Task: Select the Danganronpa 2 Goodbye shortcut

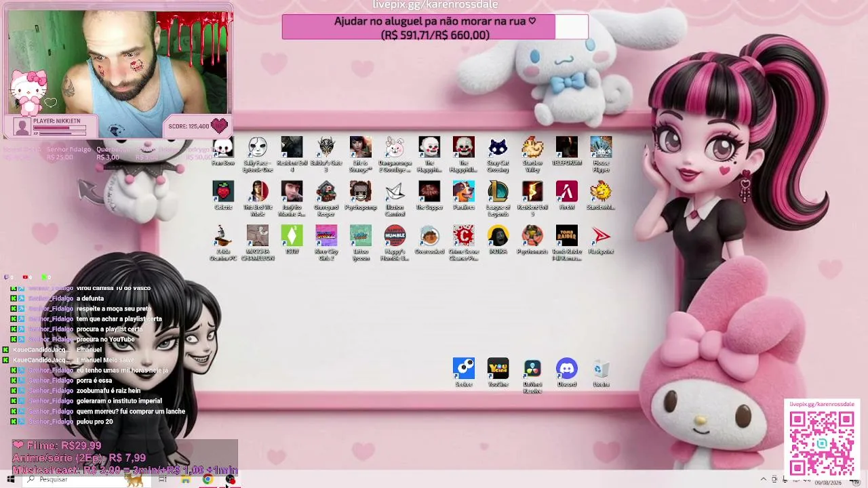Action: click(x=395, y=154)
